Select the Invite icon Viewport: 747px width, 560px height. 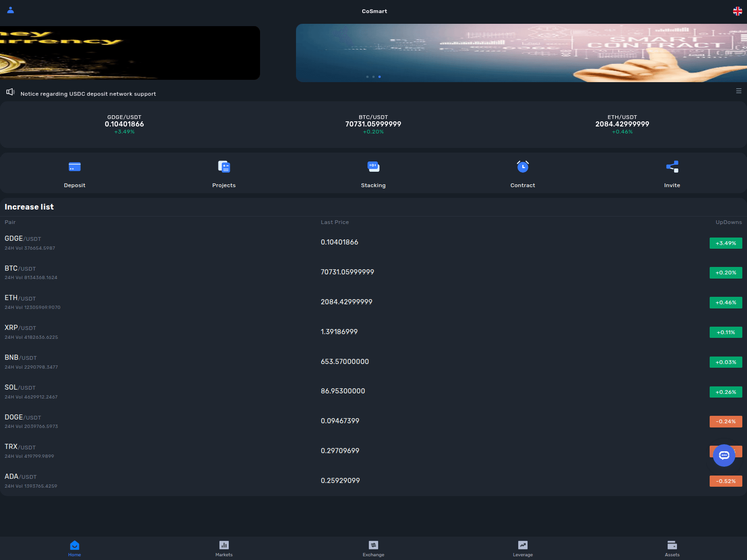coord(672,173)
